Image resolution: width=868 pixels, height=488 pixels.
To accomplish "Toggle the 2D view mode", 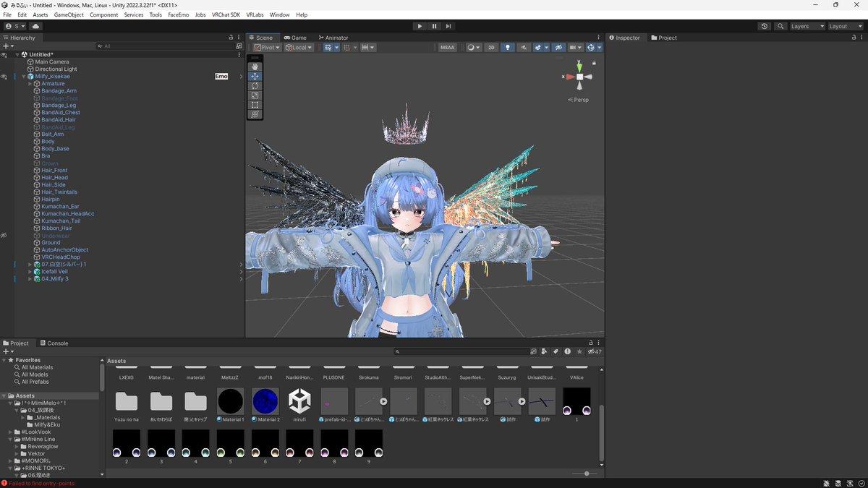I will coord(491,47).
